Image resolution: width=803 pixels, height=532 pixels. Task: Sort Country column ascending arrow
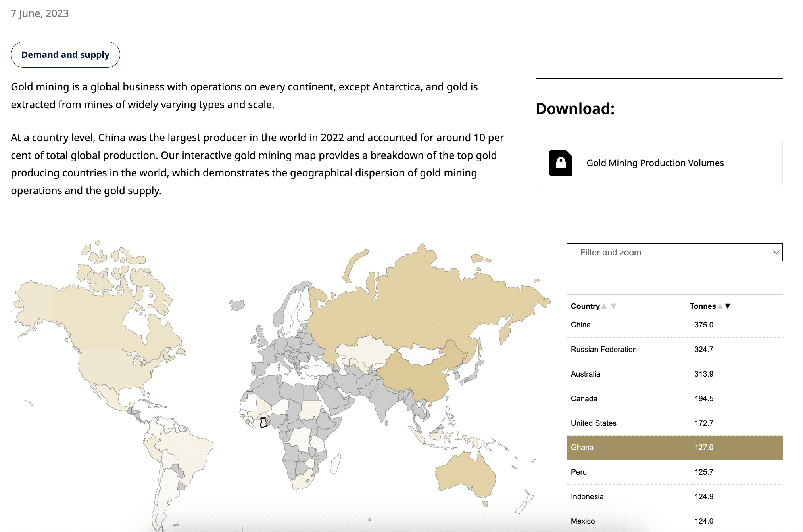pyautogui.click(x=604, y=306)
